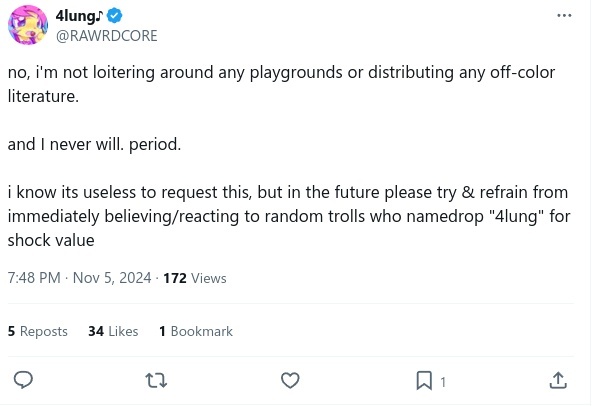Screen dimensions: 604x406
Task: Toggle the bookmark icon in the action bar
Action: tap(424, 380)
